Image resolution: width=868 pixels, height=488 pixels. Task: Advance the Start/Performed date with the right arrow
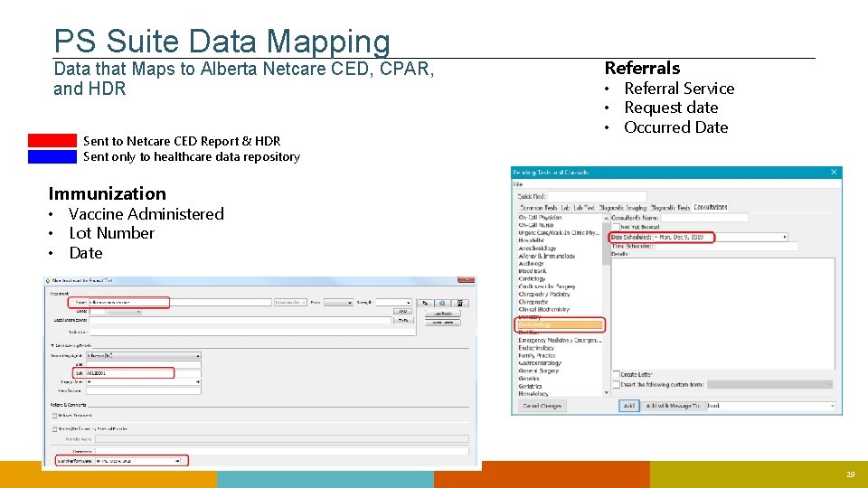pyautogui.click(x=177, y=461)
